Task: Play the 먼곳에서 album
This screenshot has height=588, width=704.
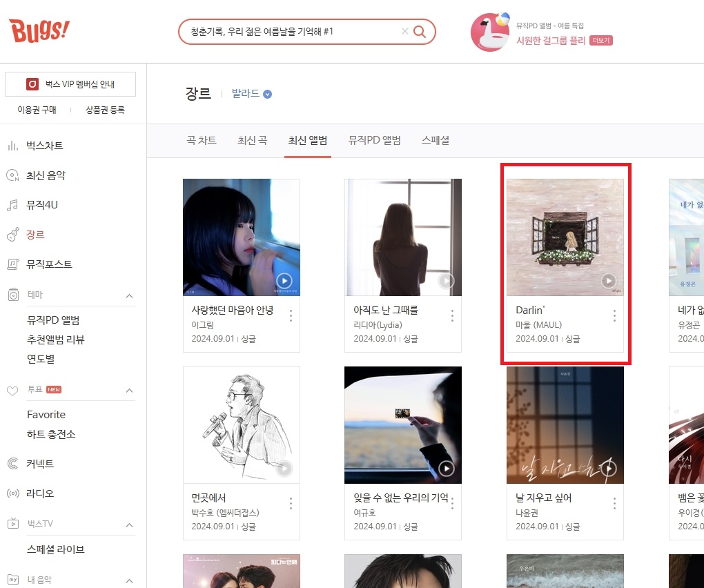Action: pos(284,469)
